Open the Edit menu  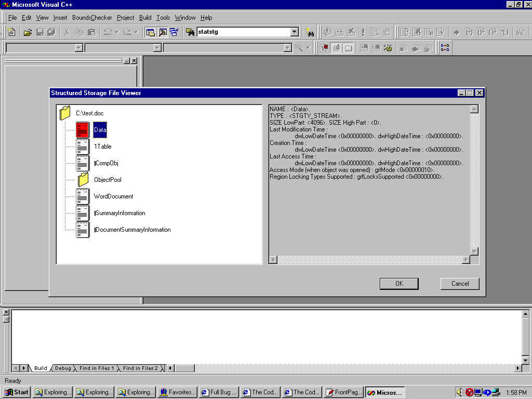click(26, 18)
